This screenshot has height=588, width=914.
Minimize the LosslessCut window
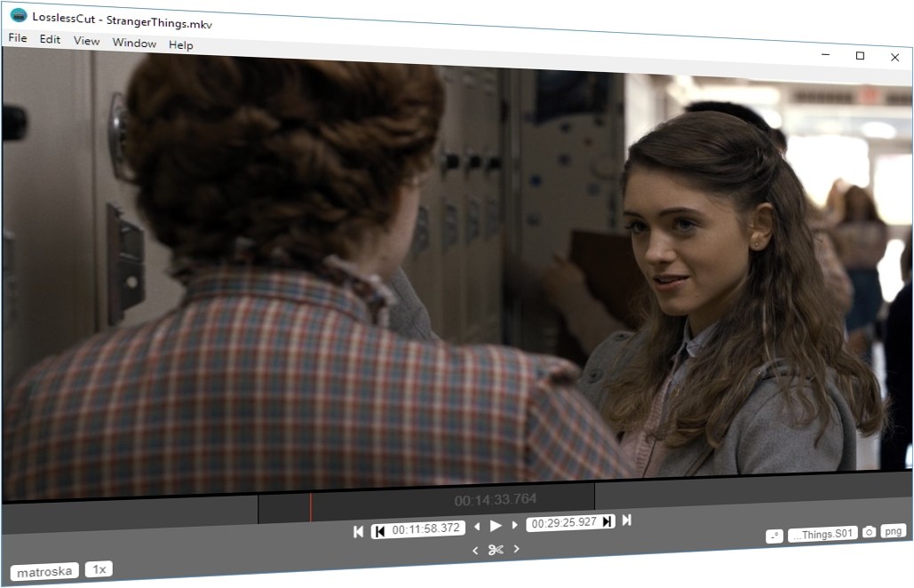click(825, 55)
